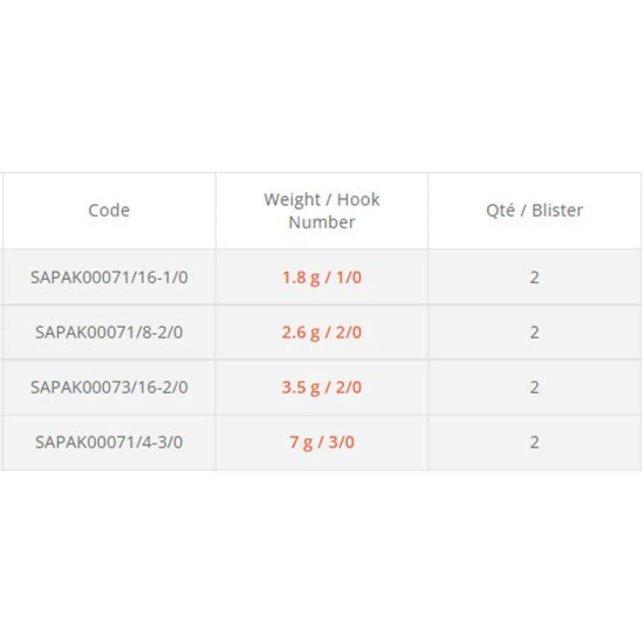Select blister quantity in the SAPAK00071/4-3/0 row
This screenshot has width=644, height=644.
535,442
